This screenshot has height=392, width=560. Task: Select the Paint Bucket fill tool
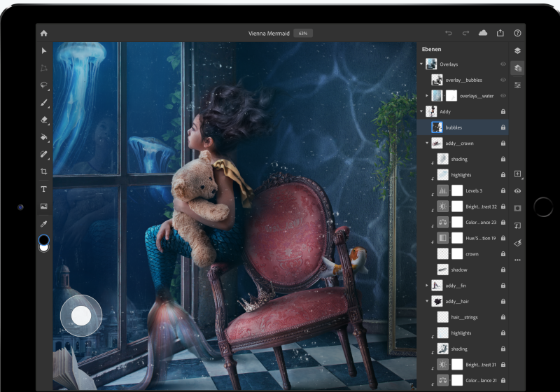click(x=44, y=137)
